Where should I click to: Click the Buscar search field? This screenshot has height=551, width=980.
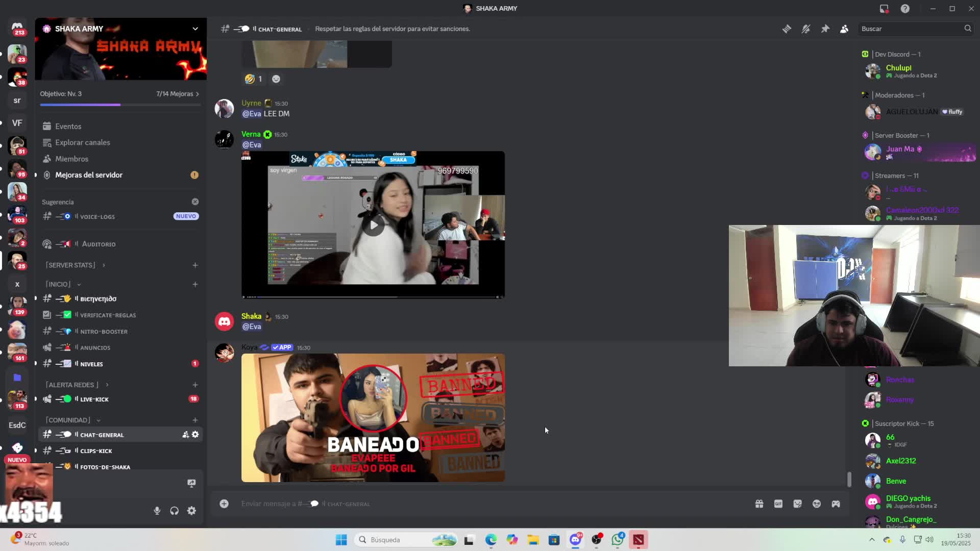(x=916, y=29)
